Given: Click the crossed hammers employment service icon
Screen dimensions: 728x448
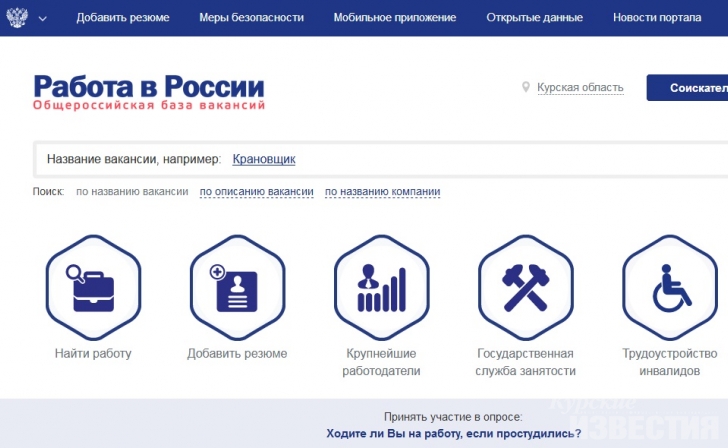Looking at the screenshot, I should (526, 287).
